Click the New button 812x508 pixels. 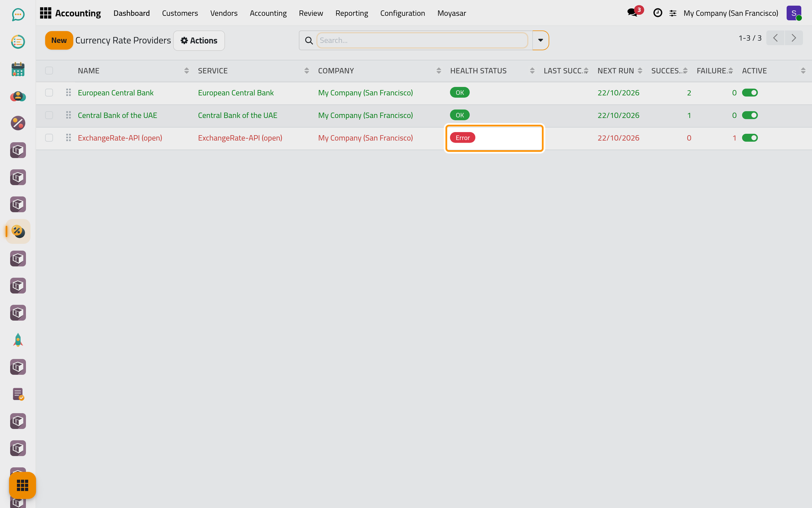tap(59, 41)
